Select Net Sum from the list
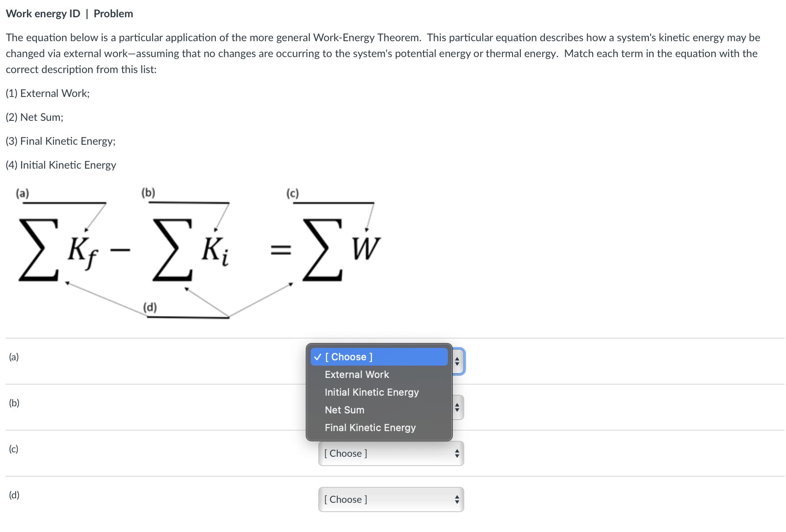786x532 pixels. (x=345, y=410)
